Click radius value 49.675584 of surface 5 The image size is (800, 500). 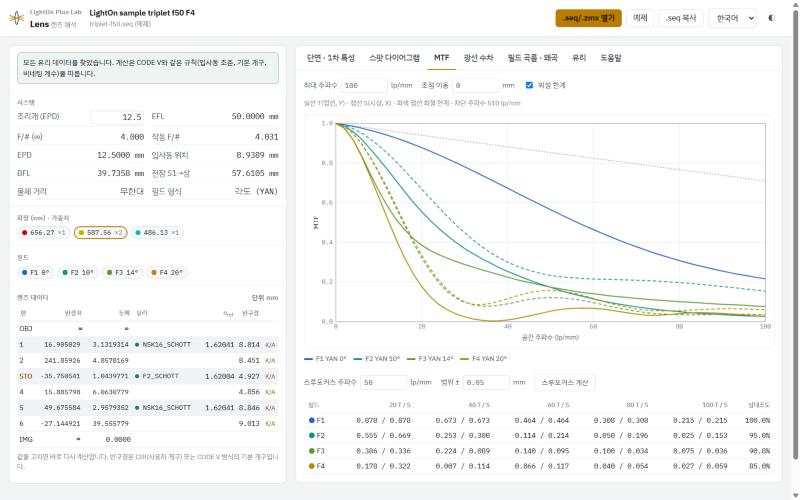click(62, 408)
